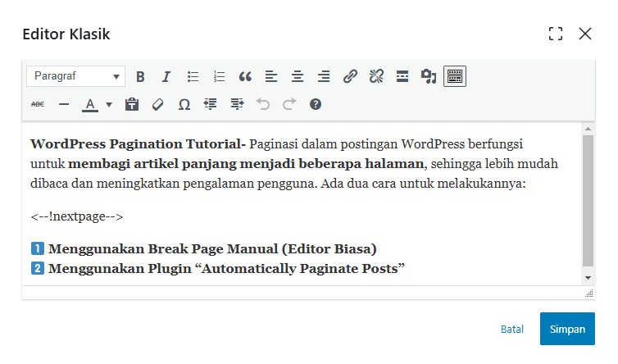
Task: Click "Menggunakan Plugin" line in editor
Action: click(226, 269)
